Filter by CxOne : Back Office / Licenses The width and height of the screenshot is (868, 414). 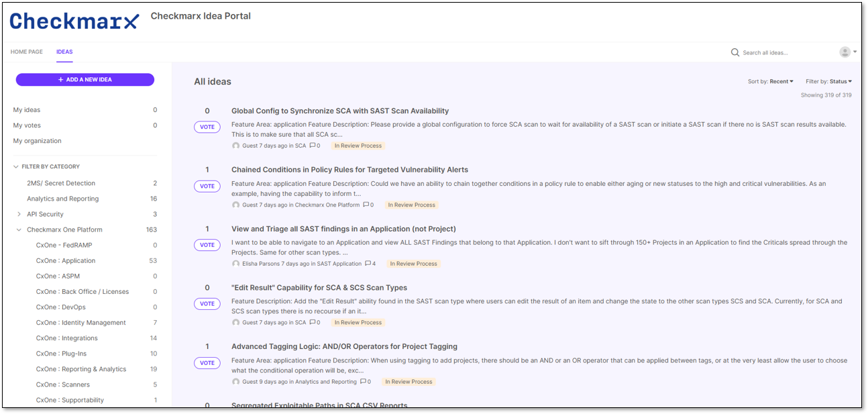point(83,291)
